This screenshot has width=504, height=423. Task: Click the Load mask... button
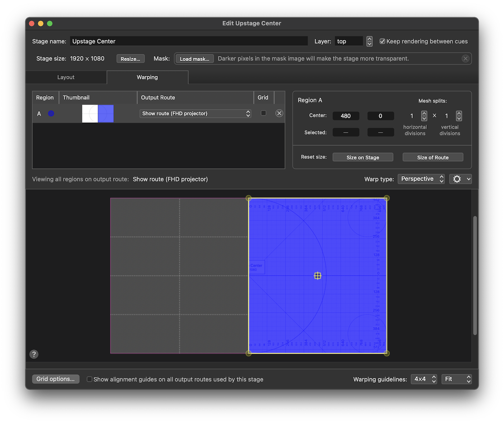pos(194,59)
